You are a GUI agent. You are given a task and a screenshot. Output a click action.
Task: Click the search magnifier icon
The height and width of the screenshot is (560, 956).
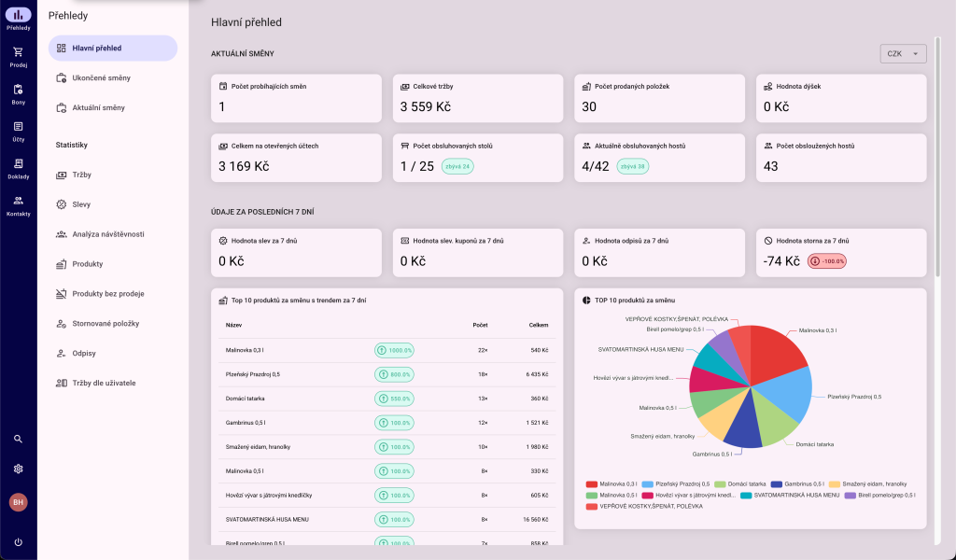point(18,439)
